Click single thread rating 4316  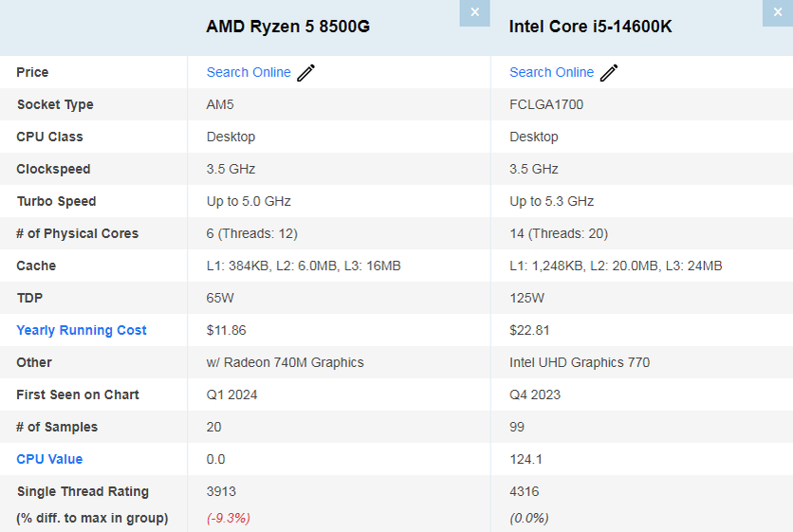pos(524,491)
